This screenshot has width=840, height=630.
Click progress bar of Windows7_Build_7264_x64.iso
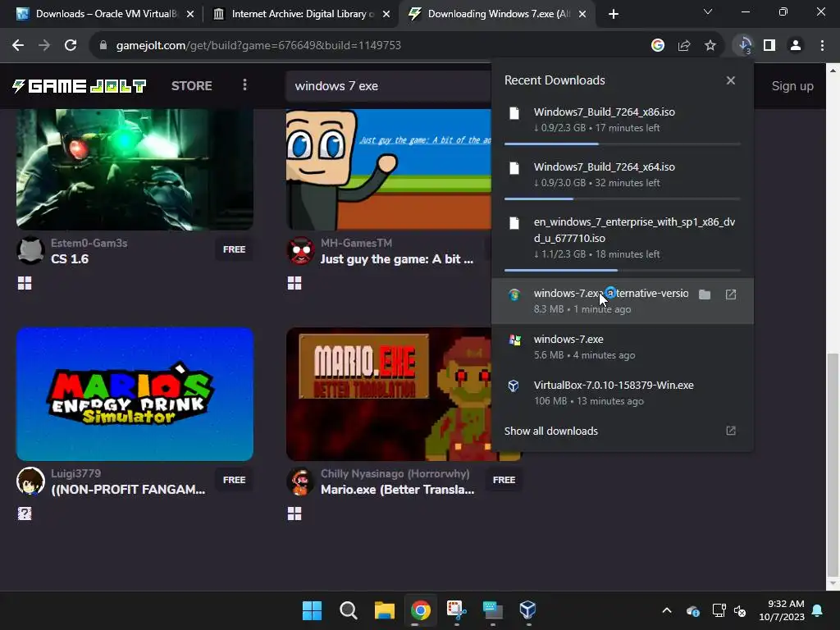pos(623,199)
